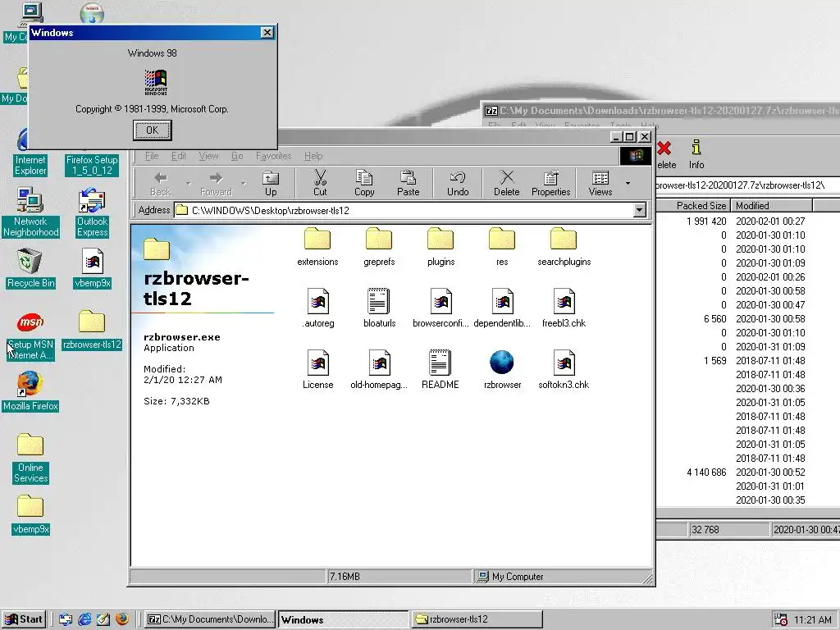
Task: Select the dependentlib... file
Action: (502, 308)
